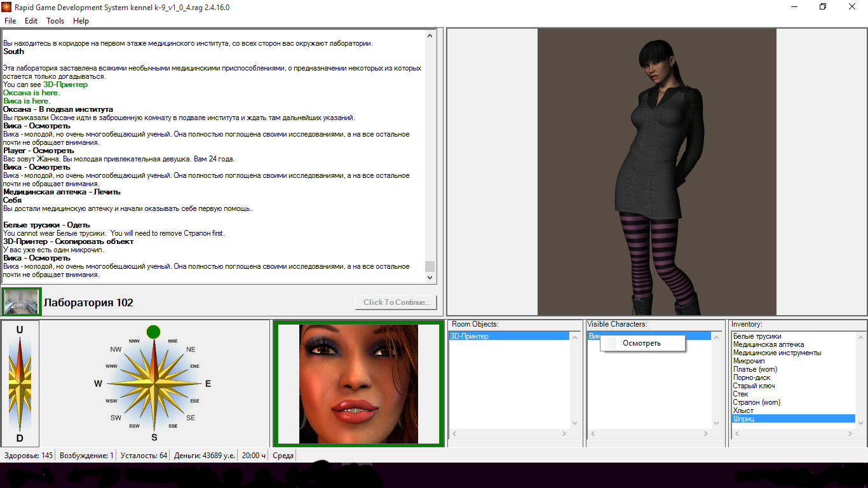Open the Tools menu
This screenshot has width=868, height=488.
pos(55,21)
